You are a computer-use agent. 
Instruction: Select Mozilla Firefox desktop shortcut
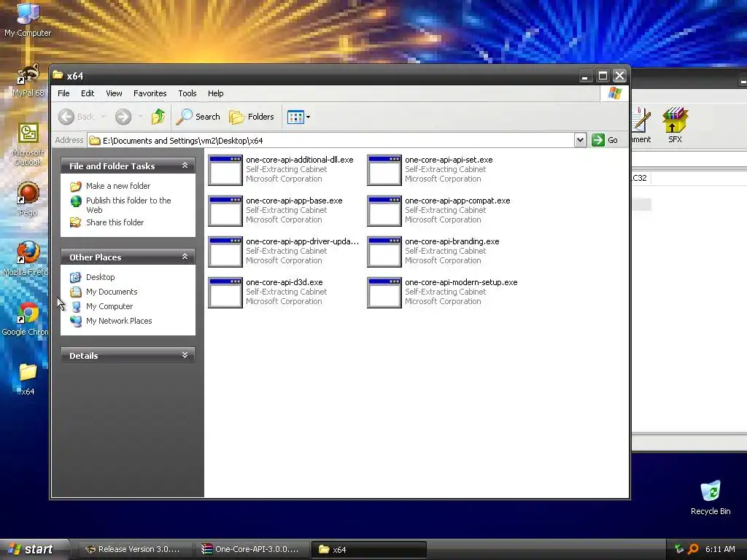tap(26, 259)
